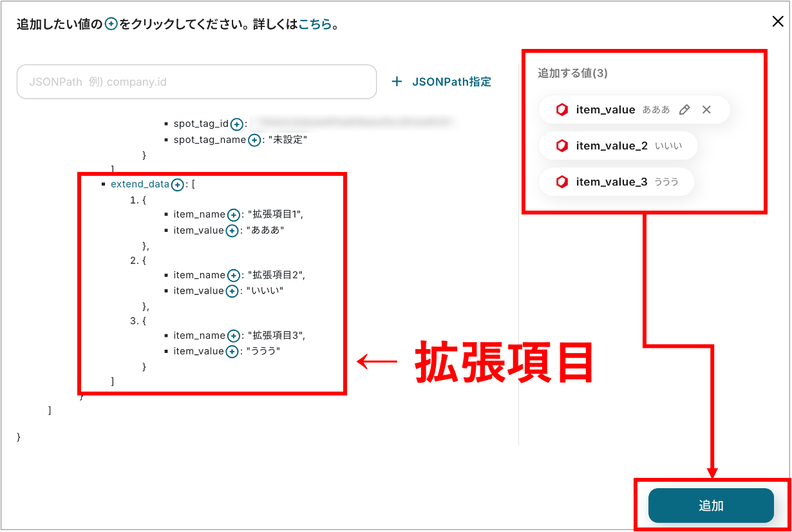
Task: Close the dialog with the X button
Action: pos(777,21)
